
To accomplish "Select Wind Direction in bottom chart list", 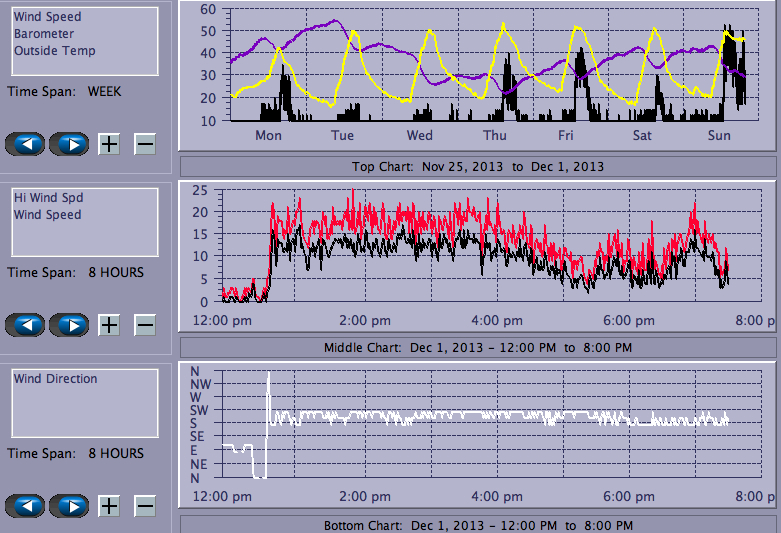I will [55, 379].
